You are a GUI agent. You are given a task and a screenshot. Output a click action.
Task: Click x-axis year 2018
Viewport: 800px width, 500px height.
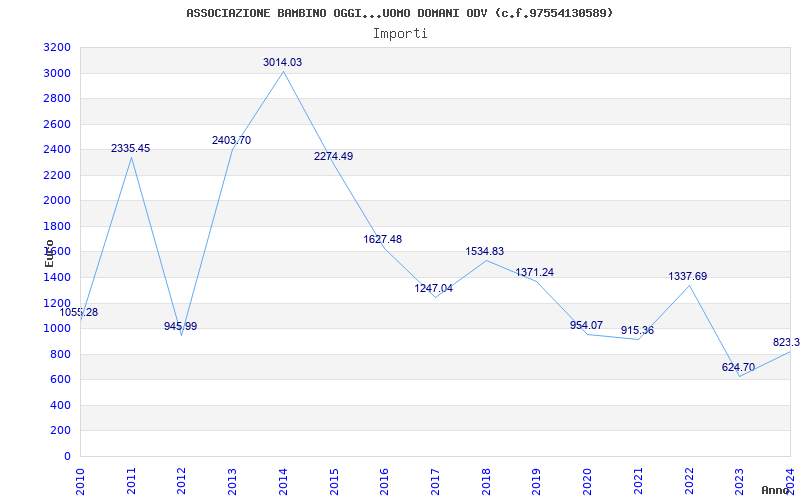point(486,481)
